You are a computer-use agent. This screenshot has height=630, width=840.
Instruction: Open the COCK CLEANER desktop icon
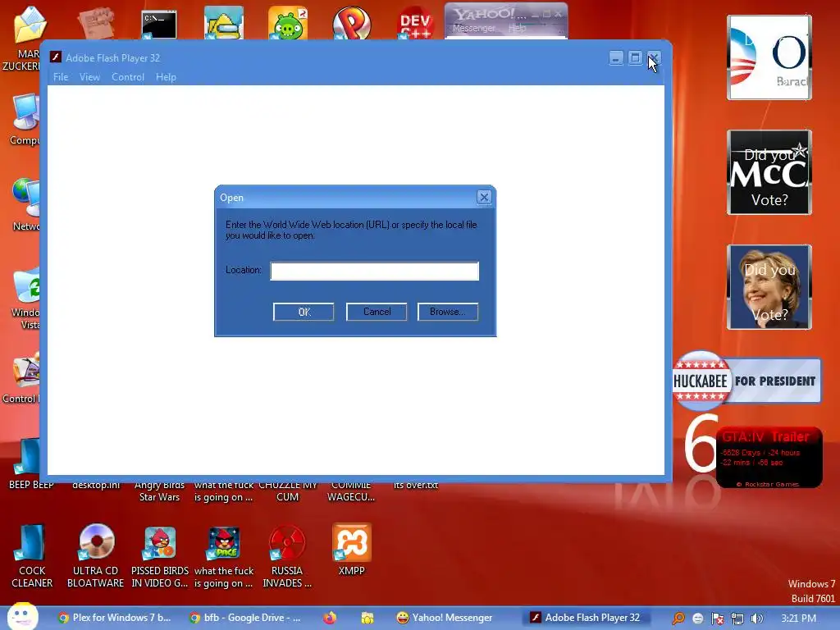coord(32,557)
